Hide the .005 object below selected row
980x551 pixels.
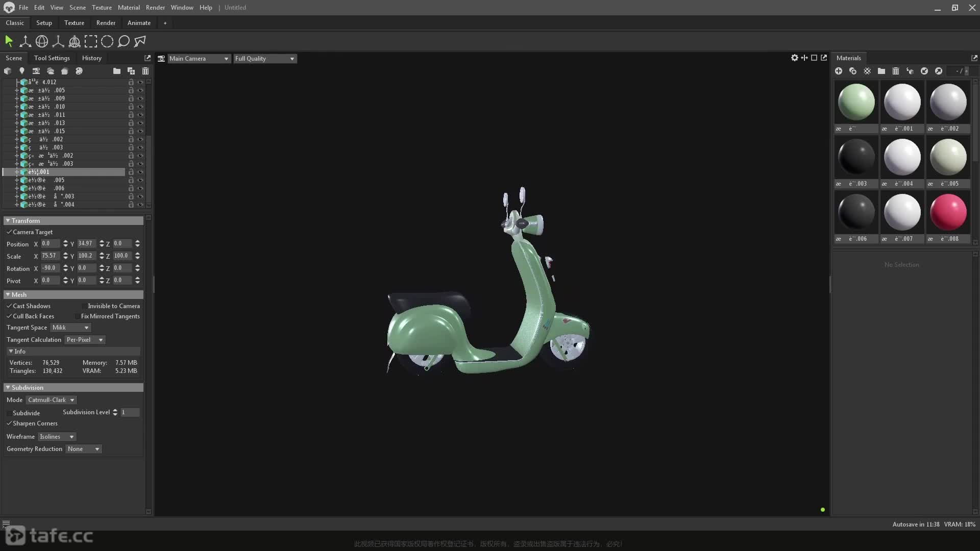140,180
